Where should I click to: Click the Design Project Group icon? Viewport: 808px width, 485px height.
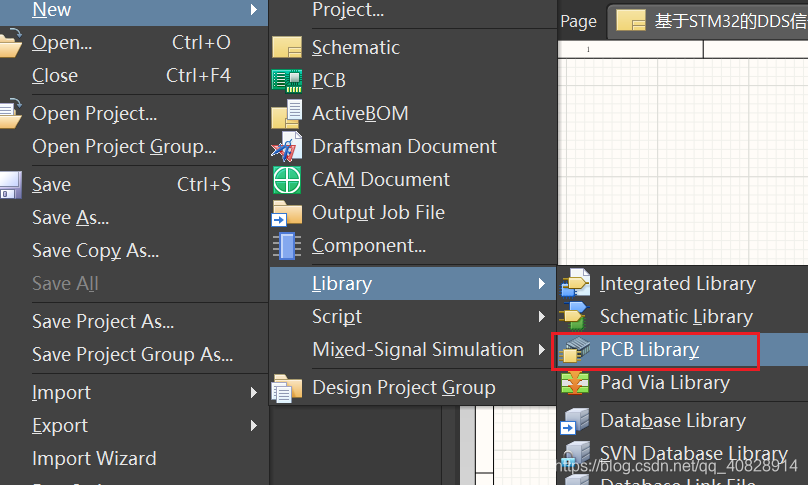287,388
